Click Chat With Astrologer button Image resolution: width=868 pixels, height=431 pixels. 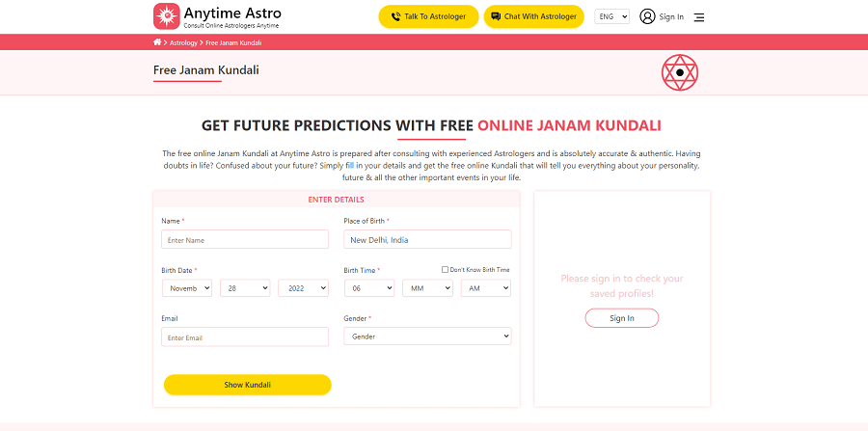point(533,16)
